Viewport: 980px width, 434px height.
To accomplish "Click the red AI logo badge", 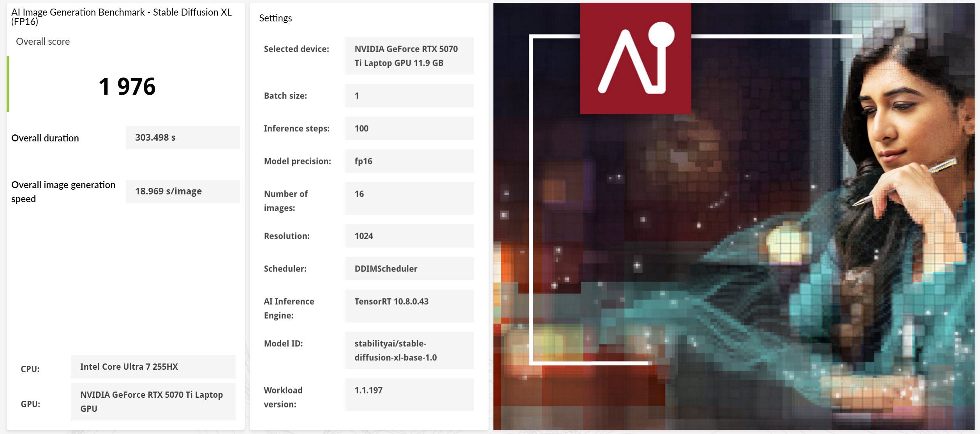I will click(x=635, y=58).
